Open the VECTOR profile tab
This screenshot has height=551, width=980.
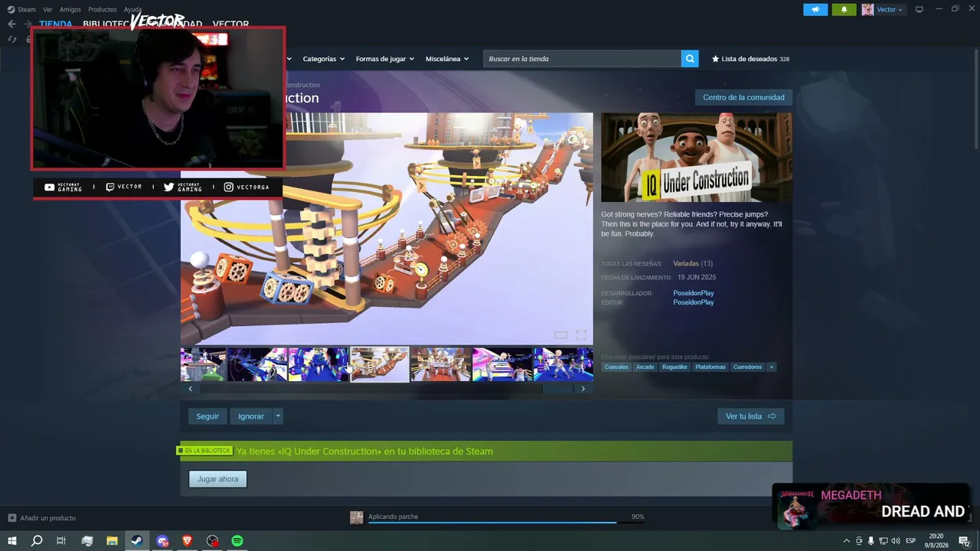point(230,24)
